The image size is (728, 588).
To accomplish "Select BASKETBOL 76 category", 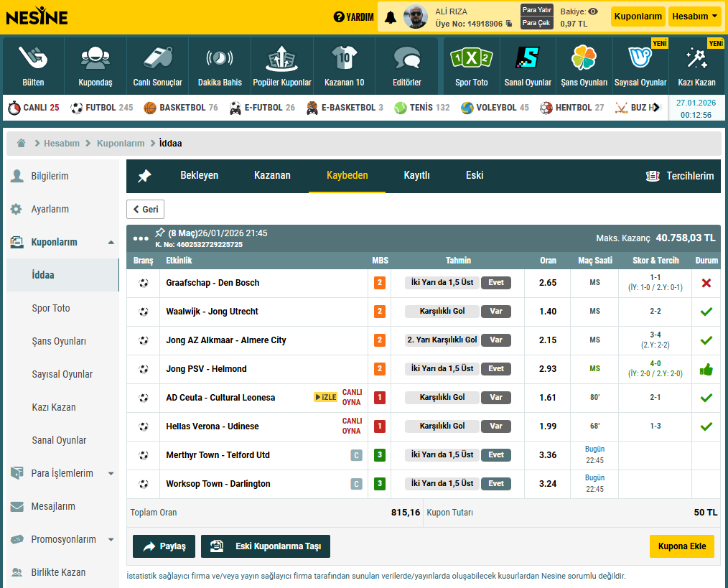I will (x=181, y=108).
